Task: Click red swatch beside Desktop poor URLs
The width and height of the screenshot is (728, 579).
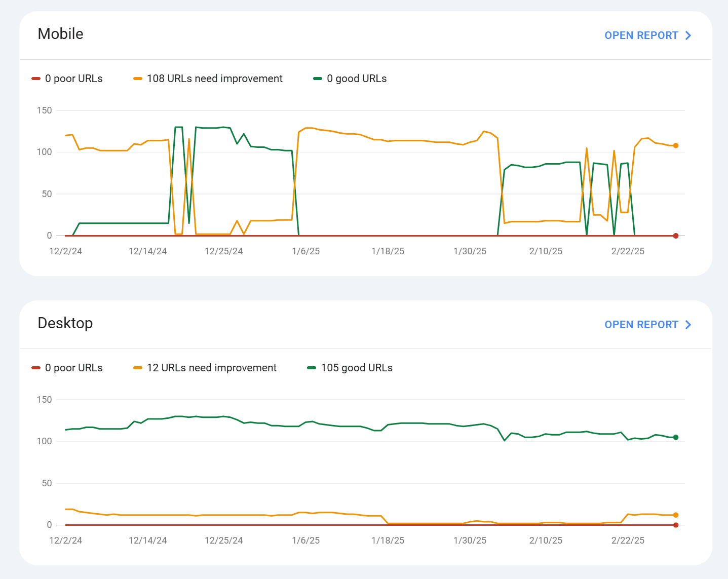Action: click(x=36, y=368)
